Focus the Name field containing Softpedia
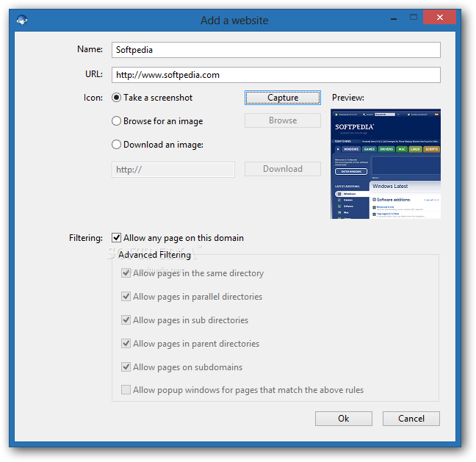Image resolution: width=476 pixels, height=462 pixels. click(276, 50)
